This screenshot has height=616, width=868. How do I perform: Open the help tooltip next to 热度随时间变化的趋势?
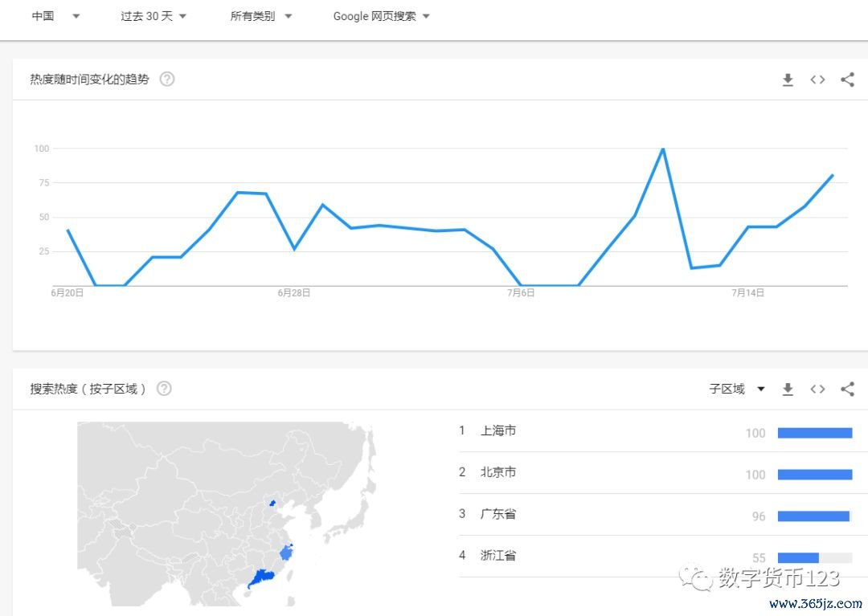(166, 79)
